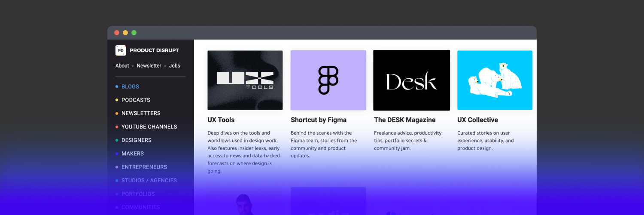Select the Podcasts category
The image size is (644, 215).
click(x=136, y=100)
